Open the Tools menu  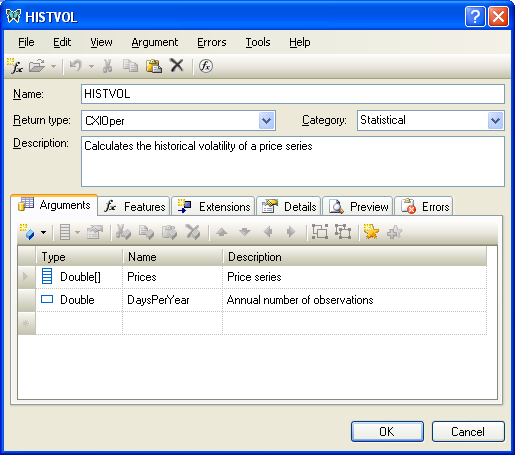[258, 42]
